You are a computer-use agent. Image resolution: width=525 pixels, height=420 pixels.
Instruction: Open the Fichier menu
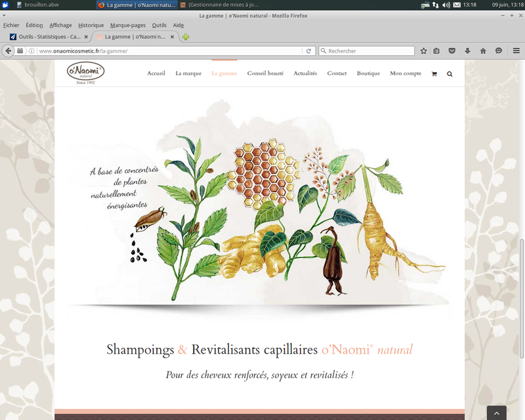[x=11, y=25]
